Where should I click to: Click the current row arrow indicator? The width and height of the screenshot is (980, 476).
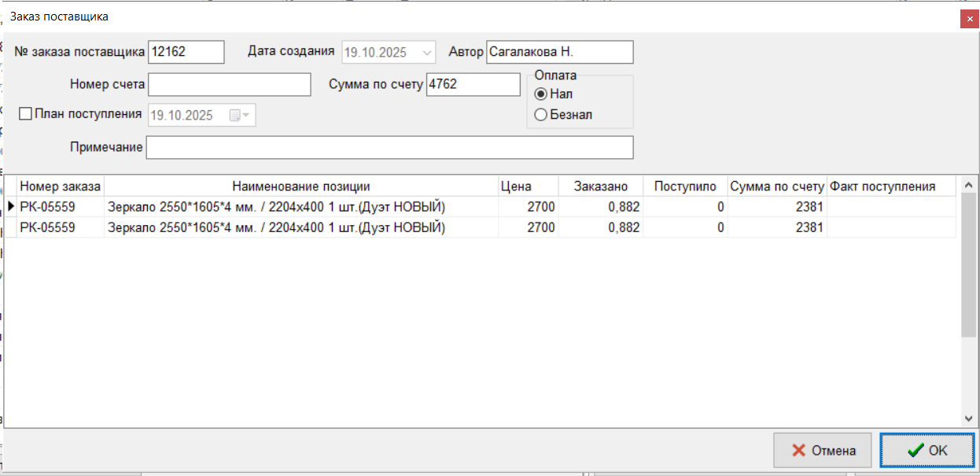(x=11, y=206)
